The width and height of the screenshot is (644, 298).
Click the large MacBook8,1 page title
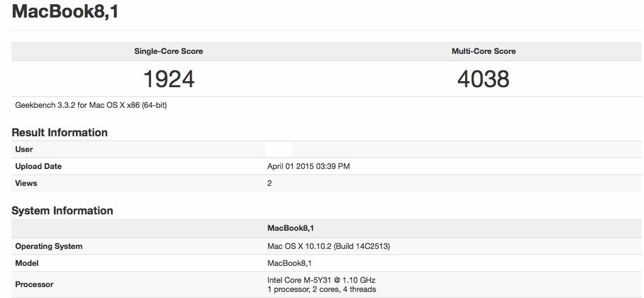click(x=65, y=12)
